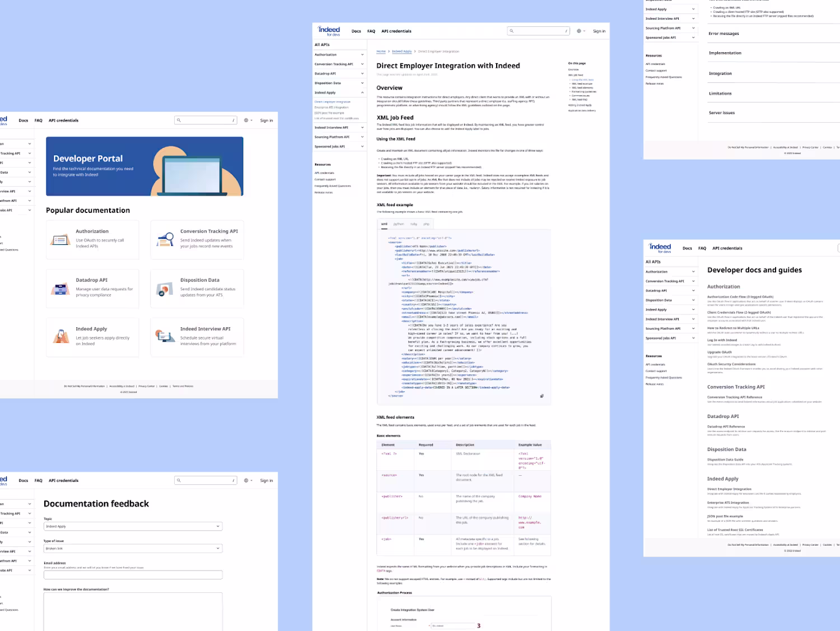The image size is (840, 631).
Task: Click the search field in the Developer Portal page header
Action: [206, 120]
